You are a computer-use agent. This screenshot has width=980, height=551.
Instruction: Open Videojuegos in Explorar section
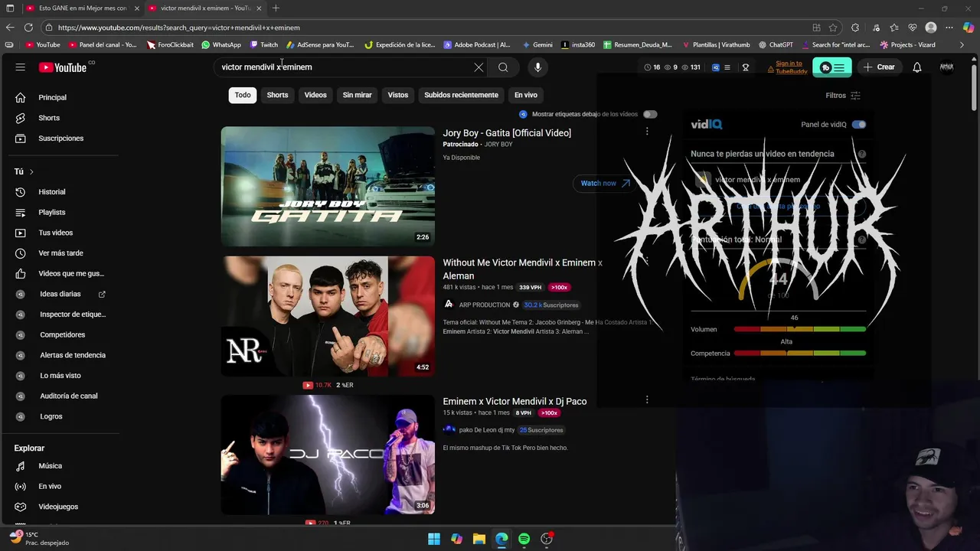coord(58,507)
